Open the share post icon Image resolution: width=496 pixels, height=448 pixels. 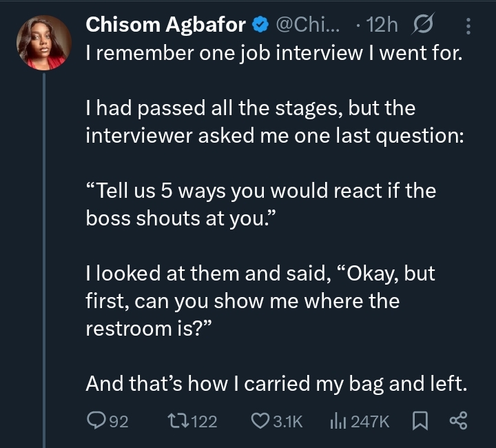tap(458, 420)
